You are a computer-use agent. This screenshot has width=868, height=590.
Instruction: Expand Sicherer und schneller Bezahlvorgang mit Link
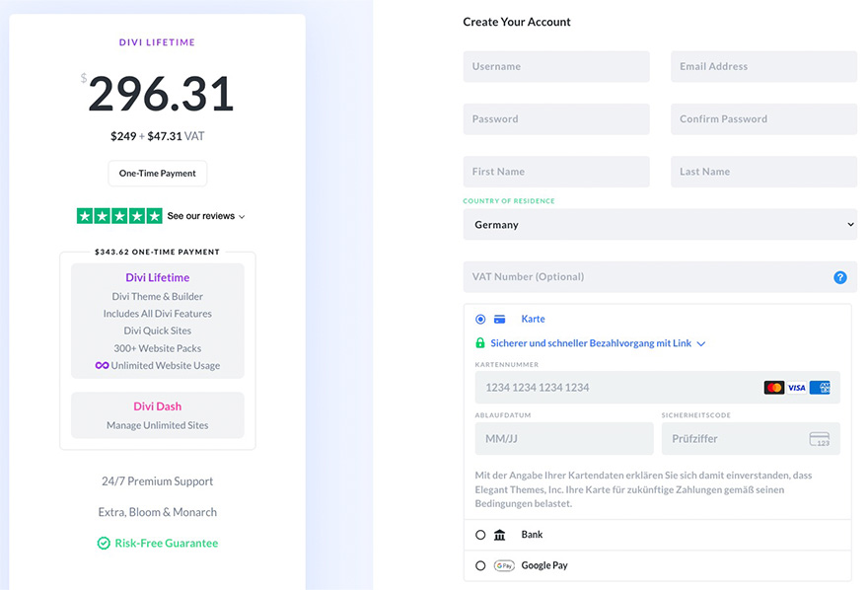(x=598, y=343)
